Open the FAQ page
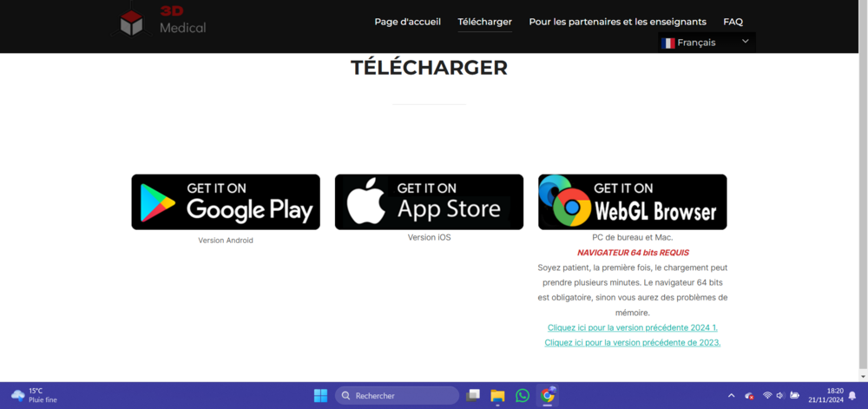Viewport: 868px width, 409px height. pos(733,22)
